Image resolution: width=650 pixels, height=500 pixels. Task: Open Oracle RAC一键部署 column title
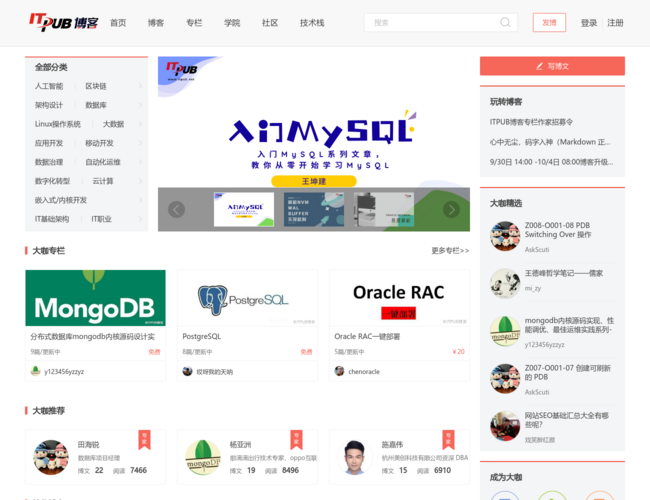(367, 336)
